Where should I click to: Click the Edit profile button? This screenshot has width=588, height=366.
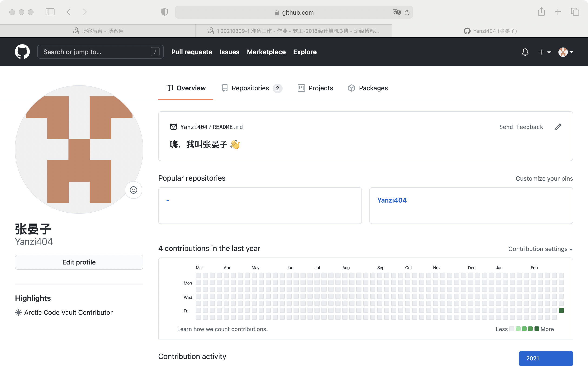pyautogui.click(x=79, y=262)
